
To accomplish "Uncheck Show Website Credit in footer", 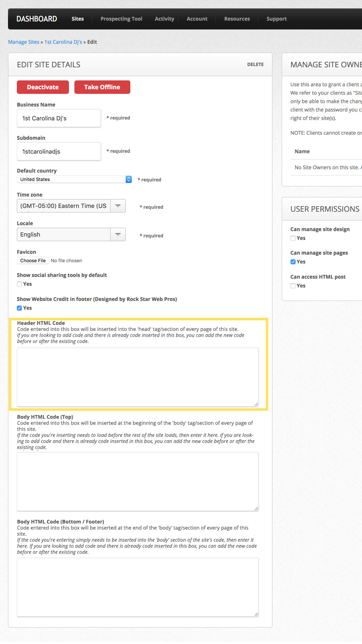I will [x=19, y=308].
